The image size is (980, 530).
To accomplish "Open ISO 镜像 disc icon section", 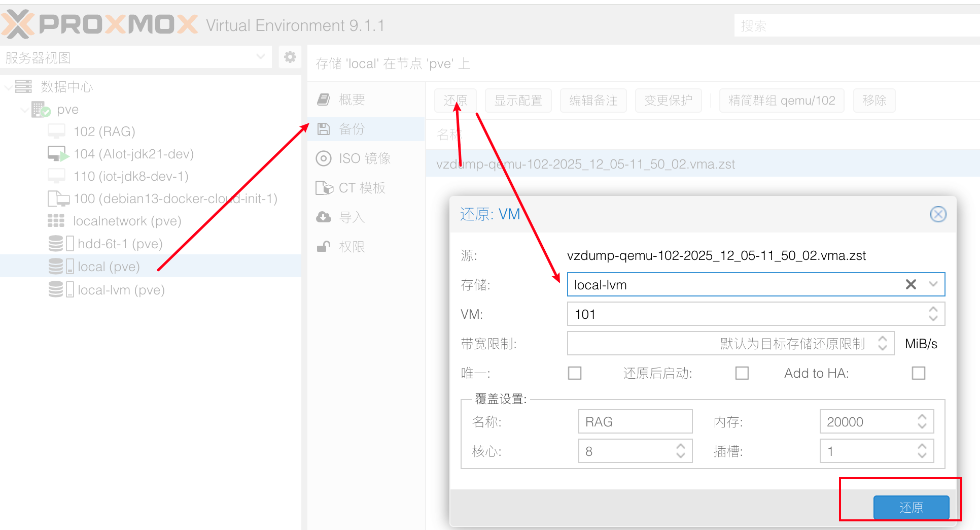I will [x=323, y=158].
